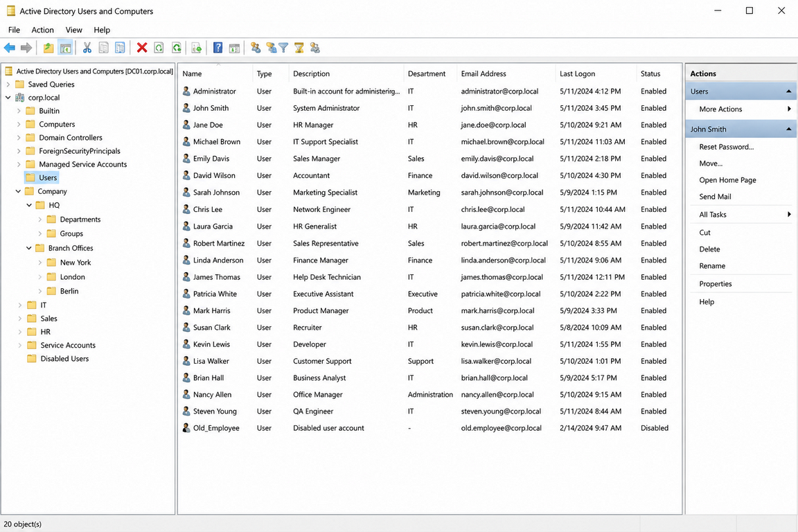798x532 pixels.
Task: Click the Export List toolbar icon
Action: pos(197,48)
